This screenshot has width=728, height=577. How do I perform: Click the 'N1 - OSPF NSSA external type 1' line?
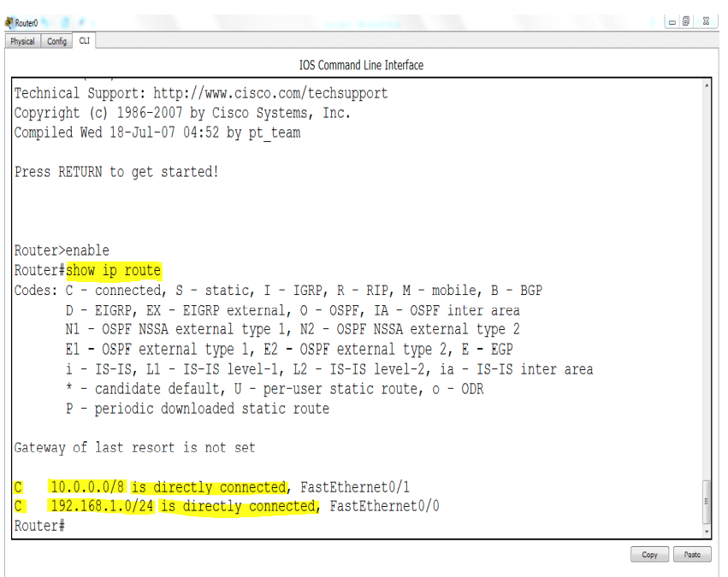(293, 329)
